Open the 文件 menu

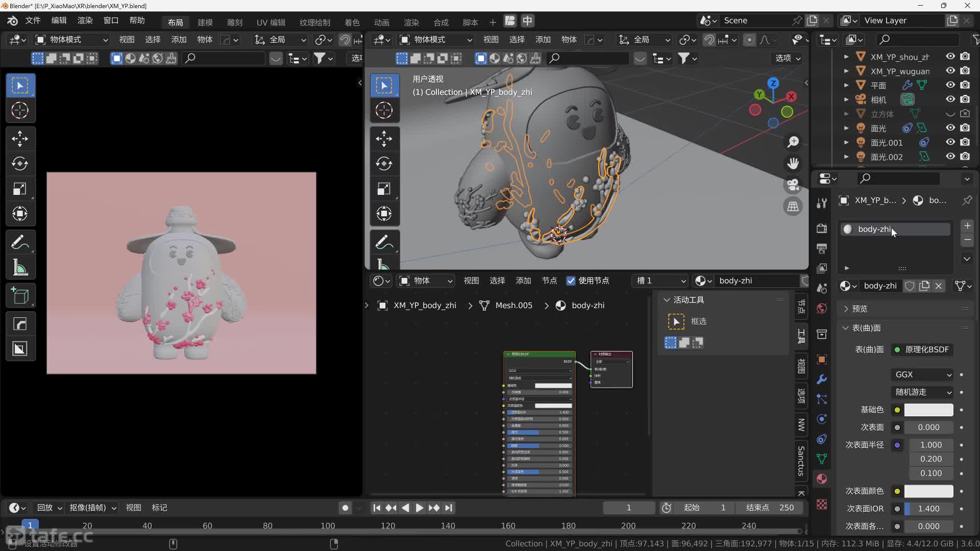[33, 20]
